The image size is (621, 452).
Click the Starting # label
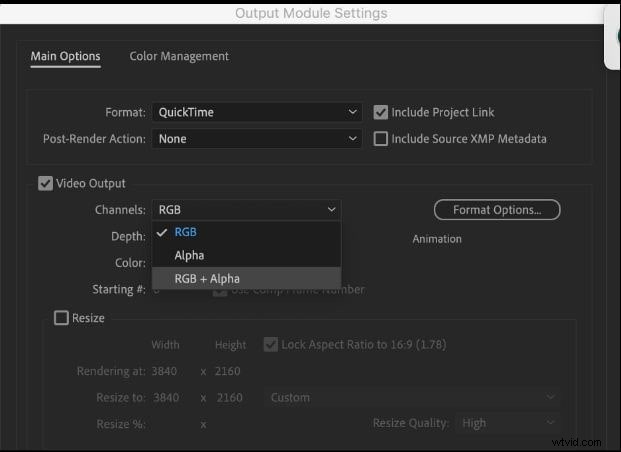click(119, 290)
